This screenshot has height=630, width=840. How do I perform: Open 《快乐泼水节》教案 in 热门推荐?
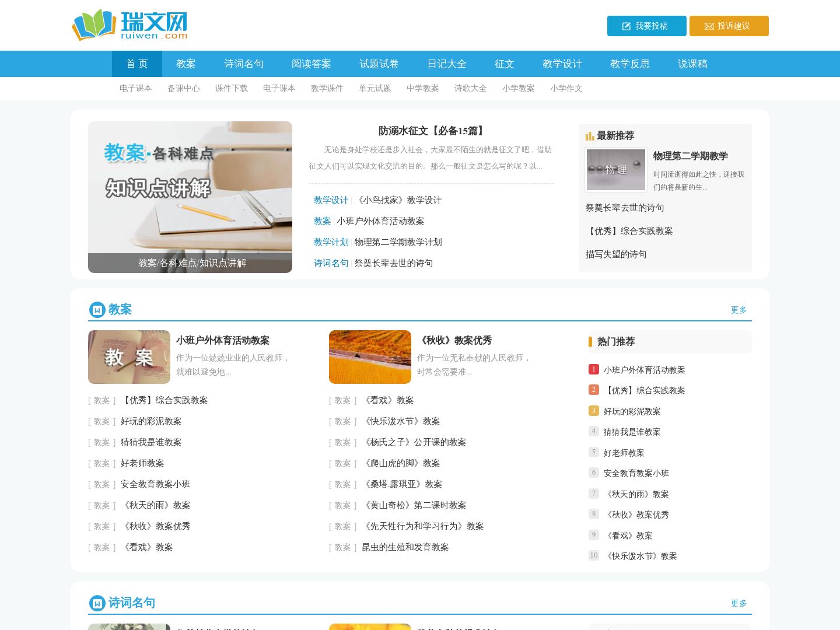pyautogui.click(x=640, y=556)
